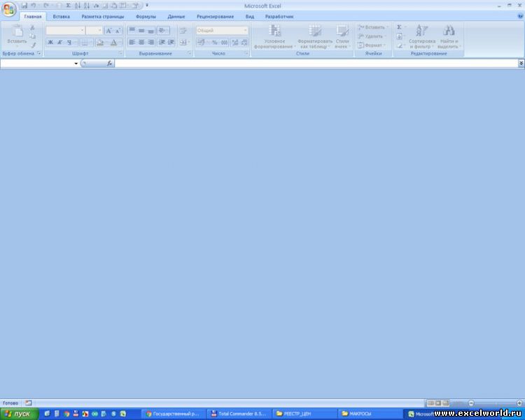
Task: Click the Windows пуск start button
Action: tap(20, 414)
